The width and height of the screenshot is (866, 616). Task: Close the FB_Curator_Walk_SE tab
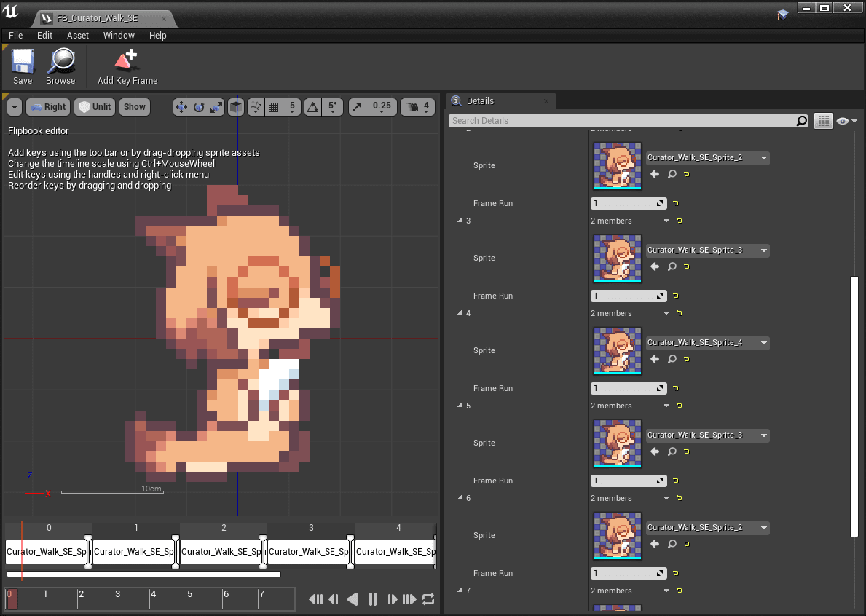point(163,19)
